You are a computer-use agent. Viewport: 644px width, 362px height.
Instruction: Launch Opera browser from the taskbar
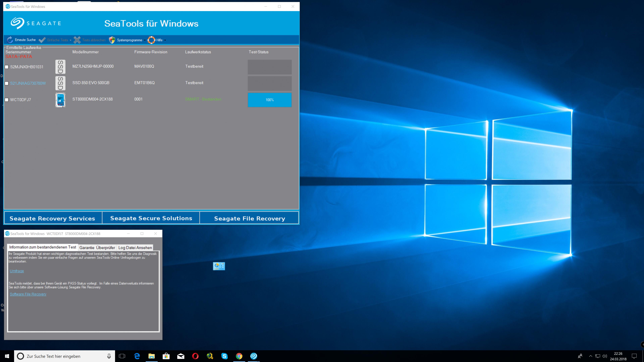(195, 356)
